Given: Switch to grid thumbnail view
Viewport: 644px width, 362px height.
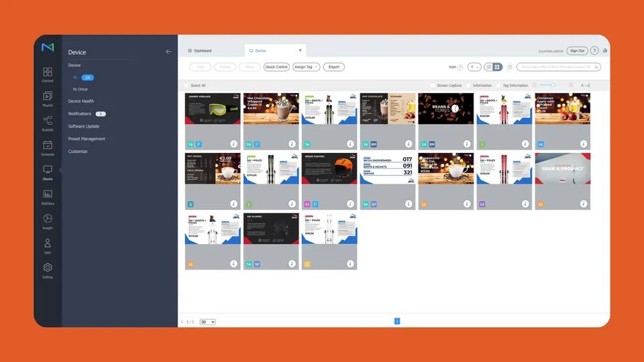Looking at the screenshot, I should [x=497, y=67].
